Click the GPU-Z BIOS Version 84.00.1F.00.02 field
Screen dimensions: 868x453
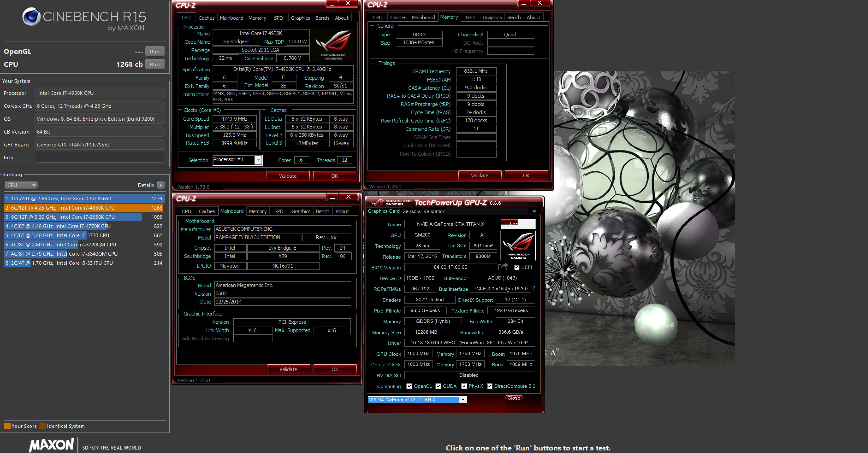[450, 267]
